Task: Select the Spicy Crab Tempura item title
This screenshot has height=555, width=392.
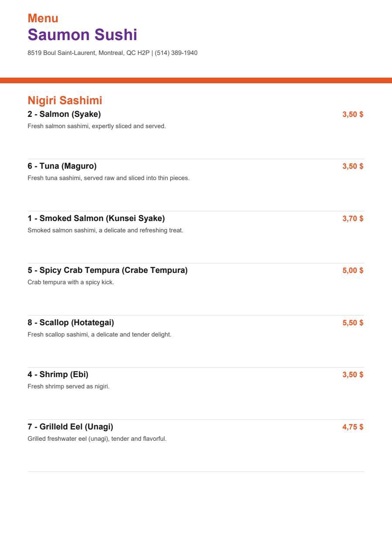Action: coord(108,270)
